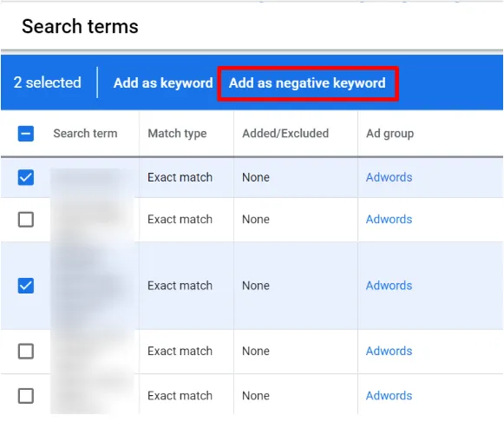
Task: Sort by Match type column header
Action: [x=177, y=134]
